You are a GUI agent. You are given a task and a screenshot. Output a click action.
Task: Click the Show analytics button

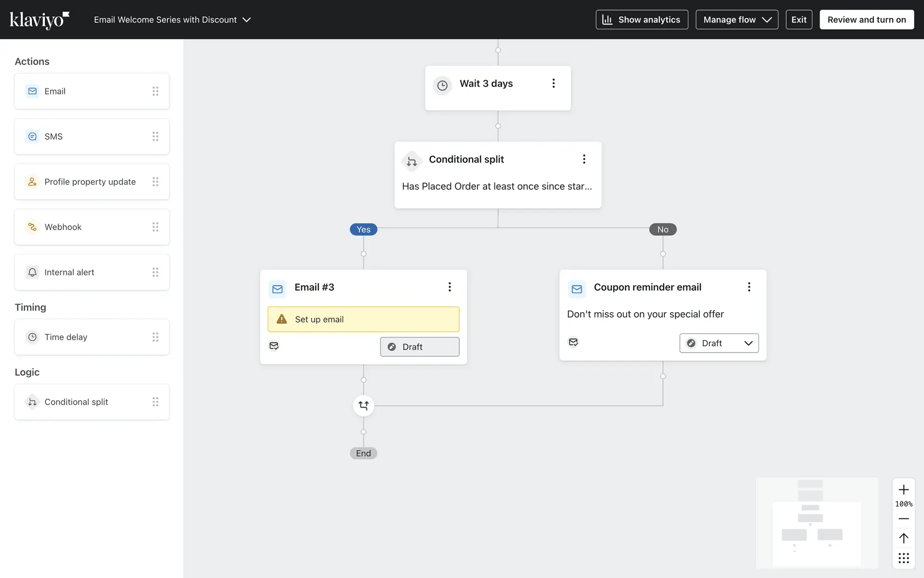point(642,20)
